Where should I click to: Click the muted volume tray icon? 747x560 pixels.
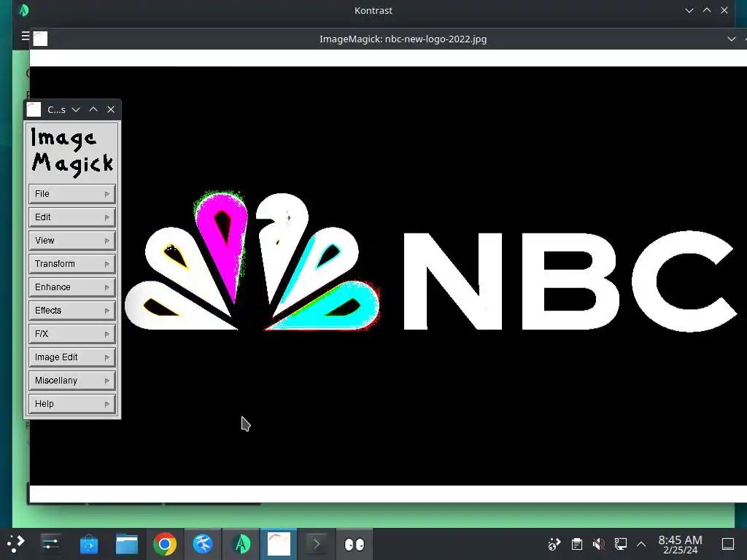click(x=599, y=544)
